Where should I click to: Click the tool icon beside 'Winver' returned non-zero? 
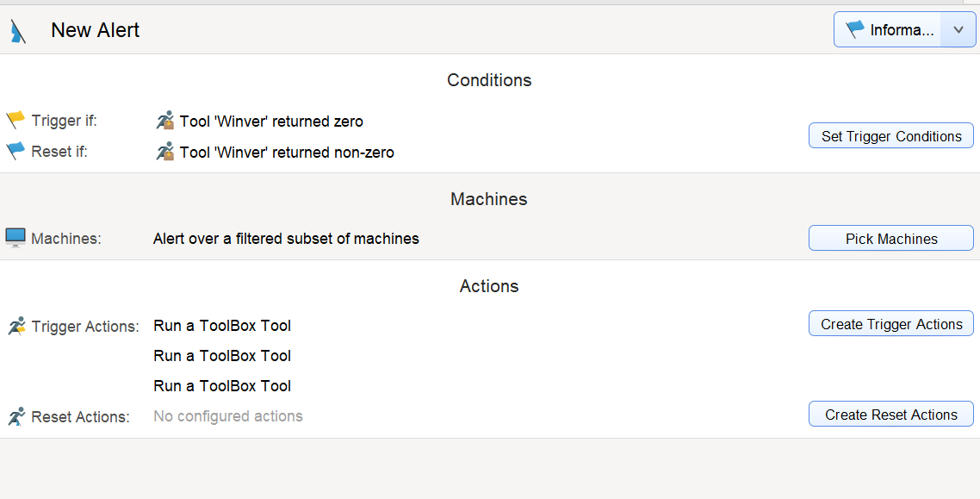pyautogui.click(x=165, y=152)
